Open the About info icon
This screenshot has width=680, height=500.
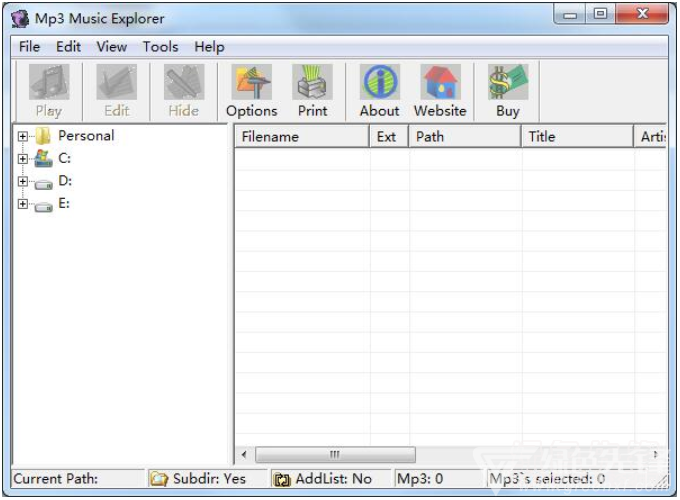pos(380,82)
